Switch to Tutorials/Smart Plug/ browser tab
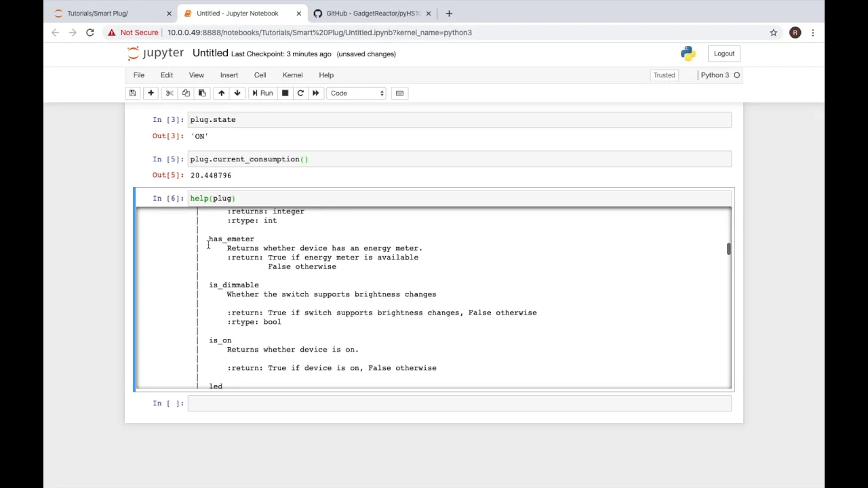Viewport: 868px width, 488px height. coord(97,14)
